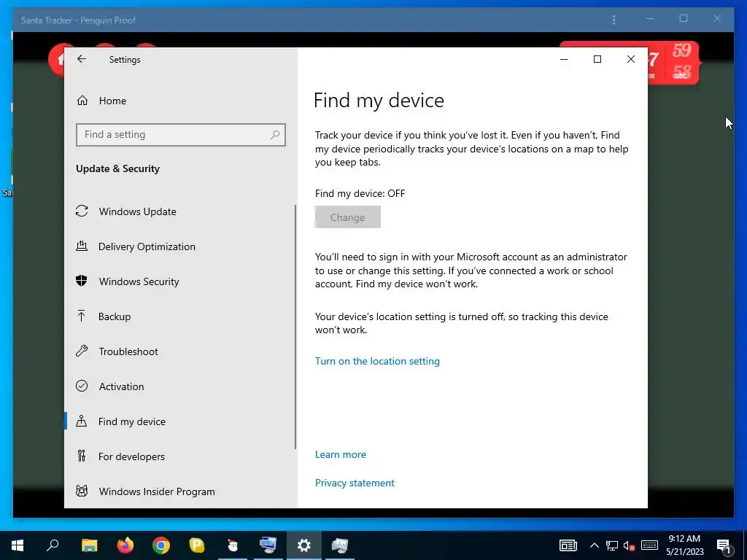This screenshot has height=560, width=747.
Task: Click the network tray icon
Action: [x=612, y=545]
